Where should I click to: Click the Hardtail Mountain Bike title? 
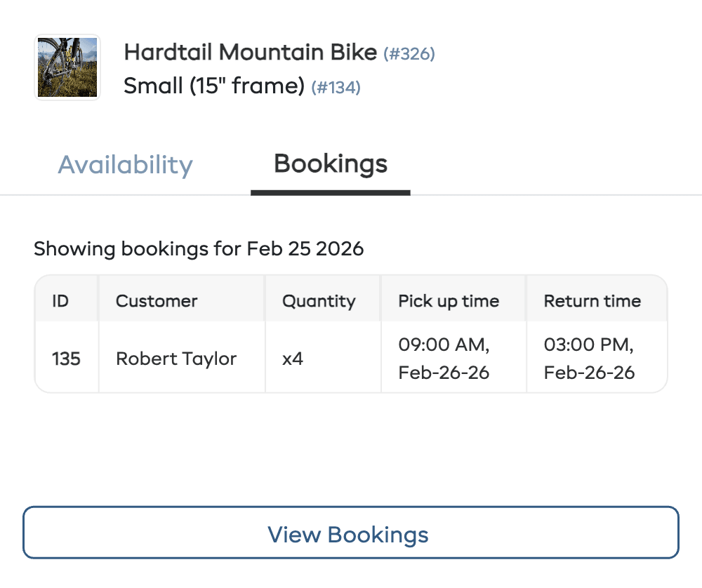pos(250,52)
